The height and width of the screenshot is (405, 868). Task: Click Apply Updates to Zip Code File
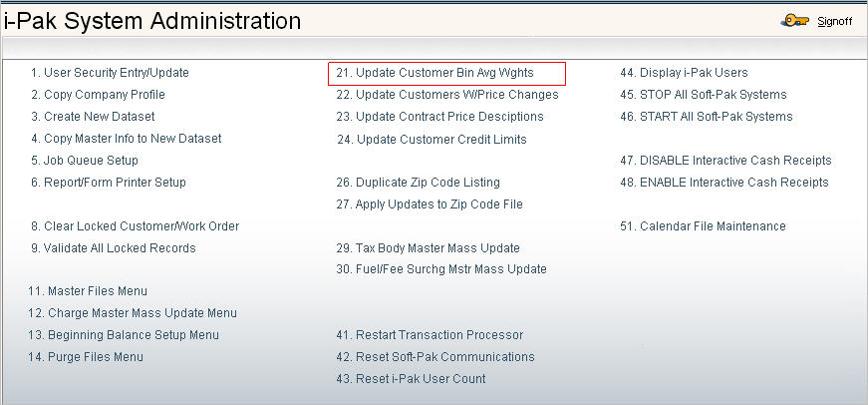(430, 204)
